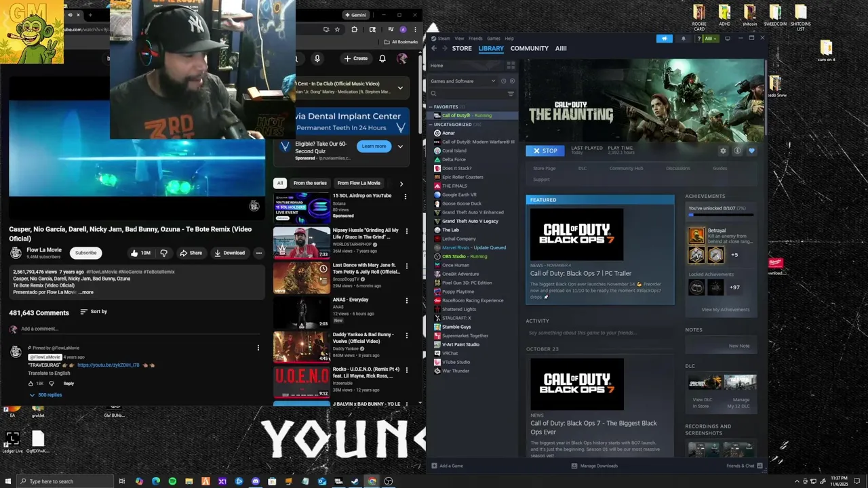The width and height of the screenshot is (868, 488).
Task: Open Steam View menu
Action: [x=459, y=39]
